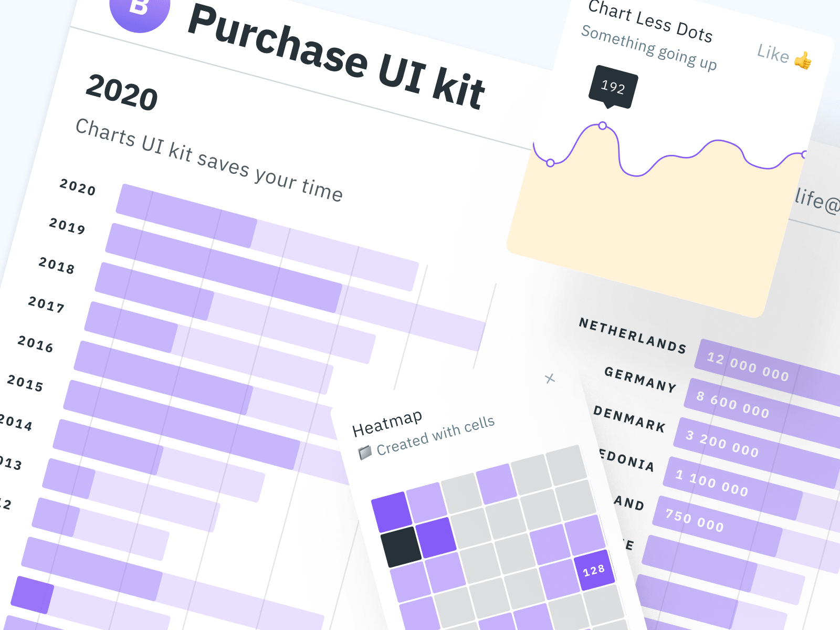Click the Something going up subtitle
The width and height of the screenshot is (840, 630).
(x=649, y=47)
